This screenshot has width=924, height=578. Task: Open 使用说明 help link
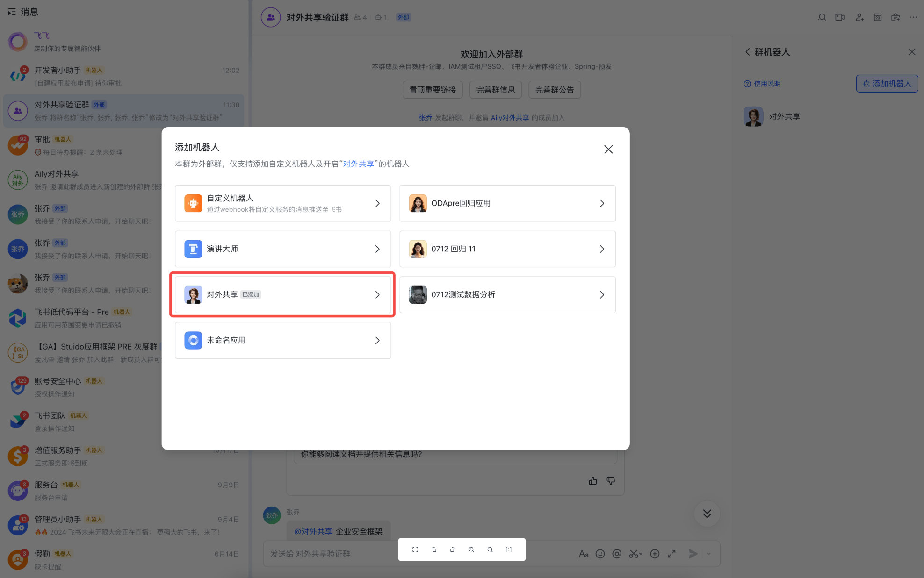[762, 84]
